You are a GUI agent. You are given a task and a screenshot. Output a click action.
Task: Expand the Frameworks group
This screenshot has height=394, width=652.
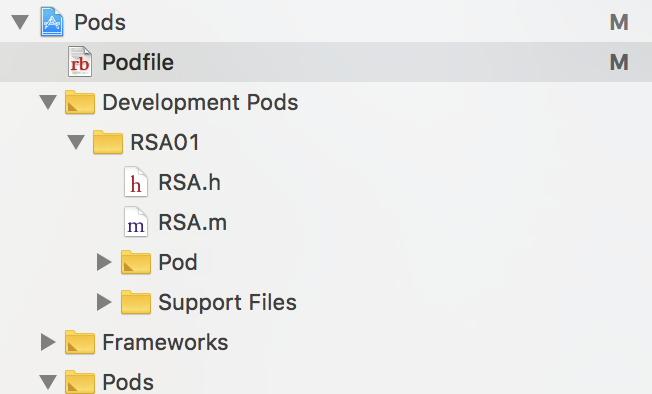point(48,342)
